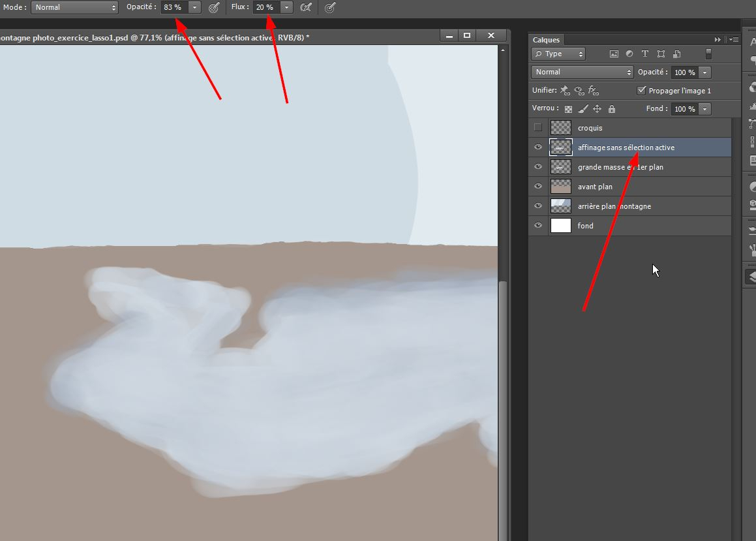The image size is (756, 541).
Task: Lock layer position with move icon
Action: point(597,110)
